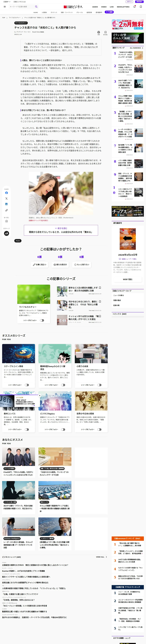The height and width of the screenshot is (644, 146).
Task: Copy the article link from the share sidebar
Action: (7, 210)
